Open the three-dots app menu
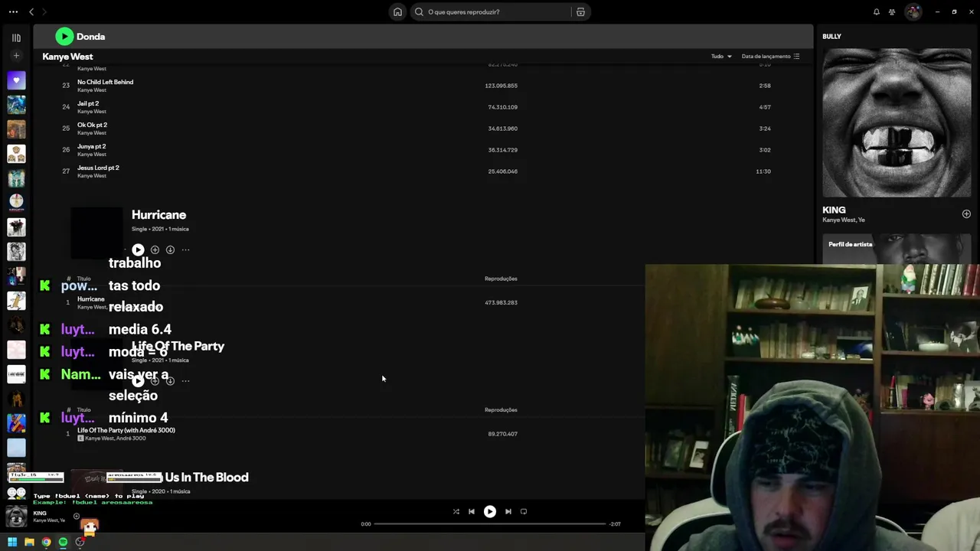 [13, 11]
